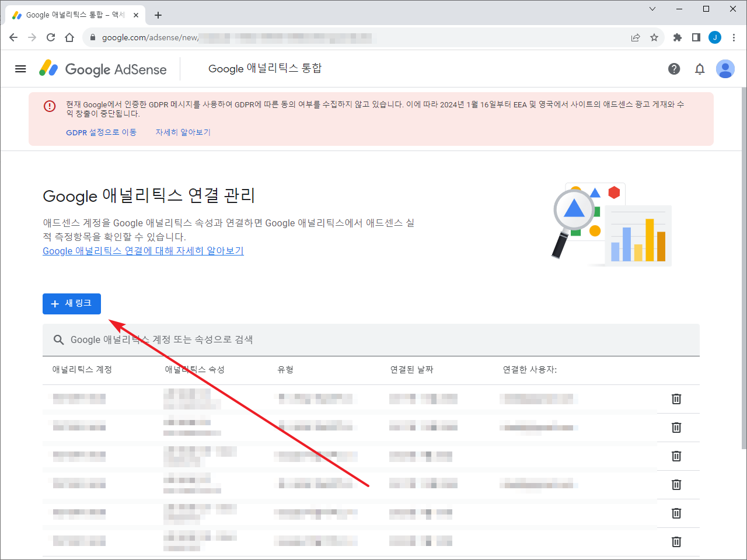Open a new browser tab

(x=158, y=15)
